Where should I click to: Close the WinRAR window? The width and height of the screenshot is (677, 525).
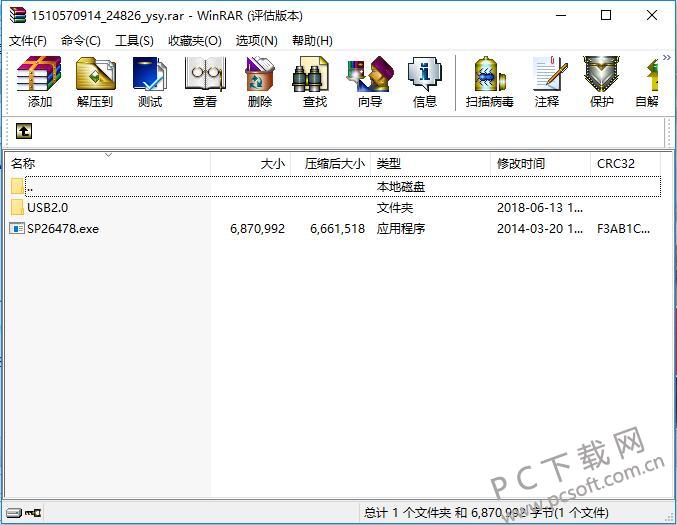[652, 16]
